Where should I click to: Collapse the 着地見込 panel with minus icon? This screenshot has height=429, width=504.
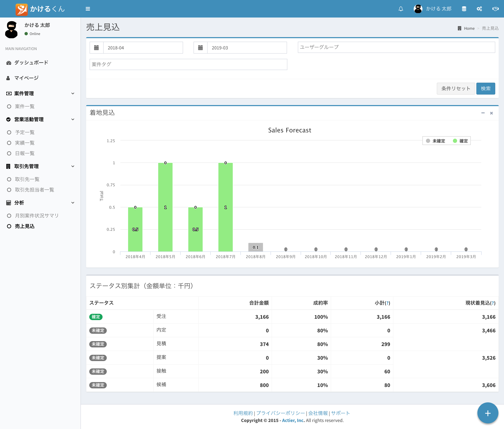(x=483, y=113)
